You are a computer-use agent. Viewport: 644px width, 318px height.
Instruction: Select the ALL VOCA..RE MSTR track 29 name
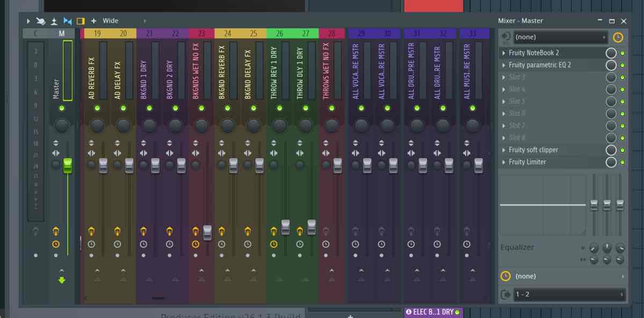point(356,71)
